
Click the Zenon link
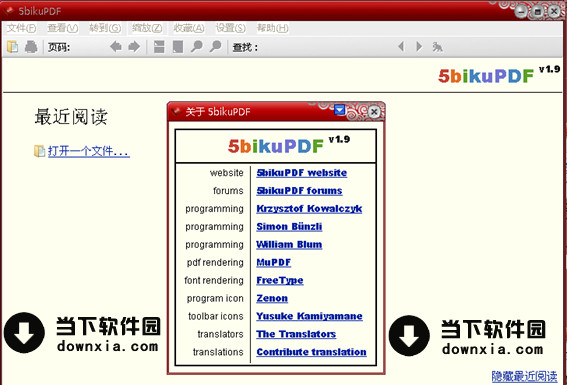pyautogui.click(x=272, y=298)
